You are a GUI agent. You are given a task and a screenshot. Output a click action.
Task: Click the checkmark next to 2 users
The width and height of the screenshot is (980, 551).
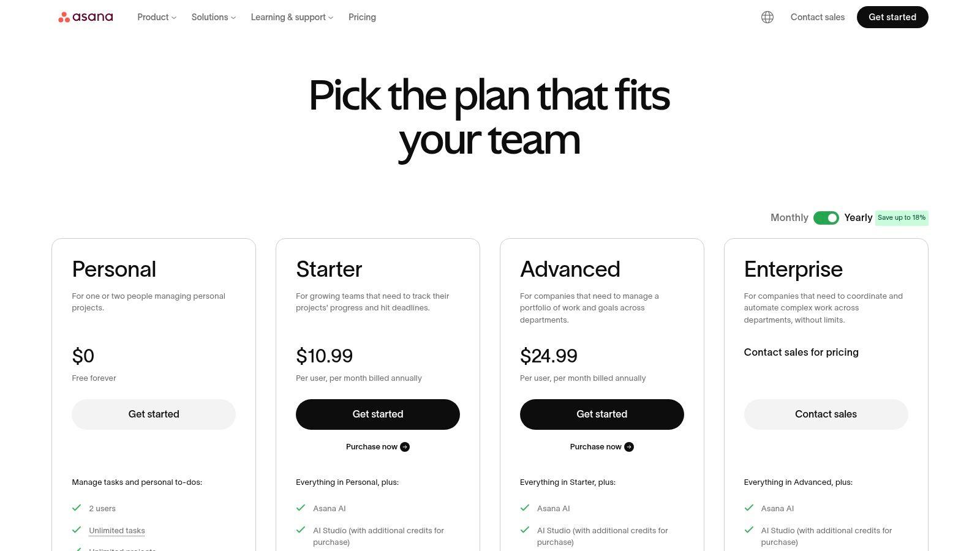[x=77, y=508]
